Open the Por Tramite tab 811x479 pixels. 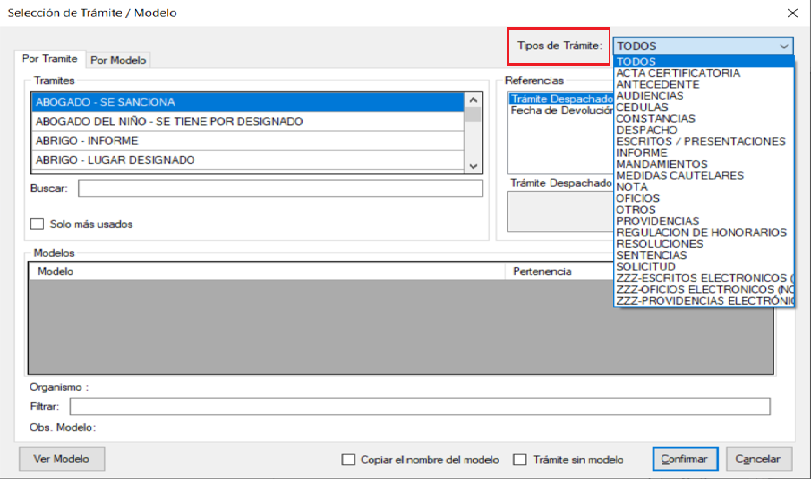[50, 59]
